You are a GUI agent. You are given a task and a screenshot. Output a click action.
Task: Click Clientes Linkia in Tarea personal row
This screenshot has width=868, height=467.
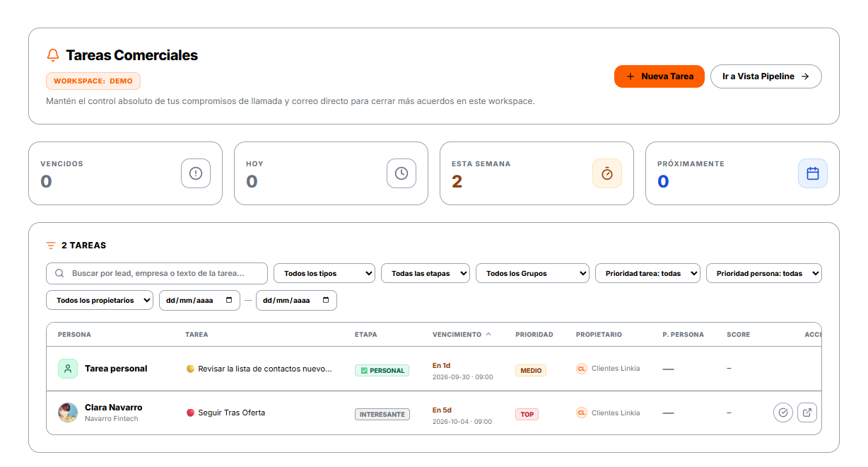pos(616,369)
